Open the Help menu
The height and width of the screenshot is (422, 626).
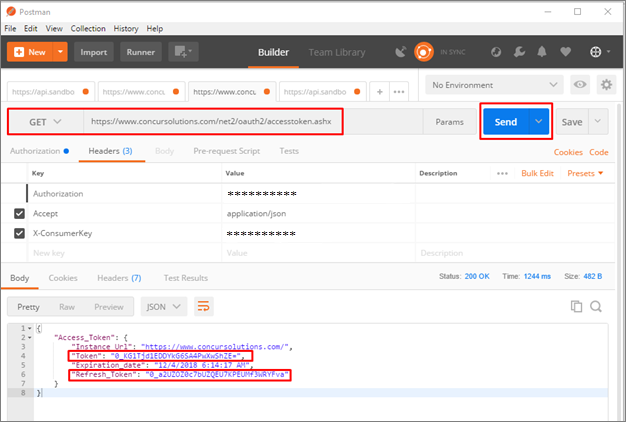point(155,28)
